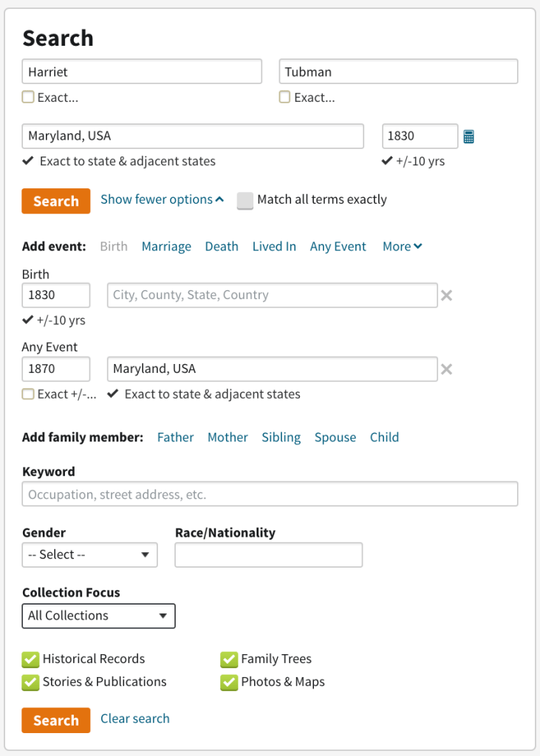
Task: Open the Gender select dropdown
Action: [89, 555]
